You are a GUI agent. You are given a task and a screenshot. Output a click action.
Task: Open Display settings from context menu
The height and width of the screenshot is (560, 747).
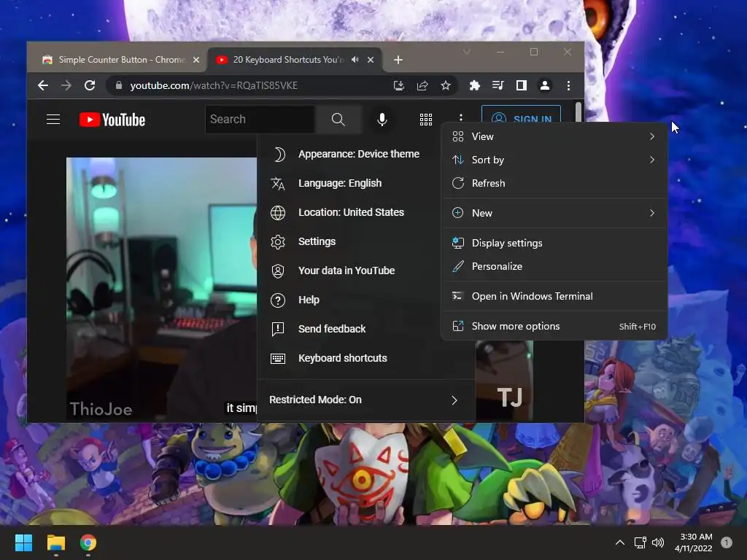click(x=554, y=243)
